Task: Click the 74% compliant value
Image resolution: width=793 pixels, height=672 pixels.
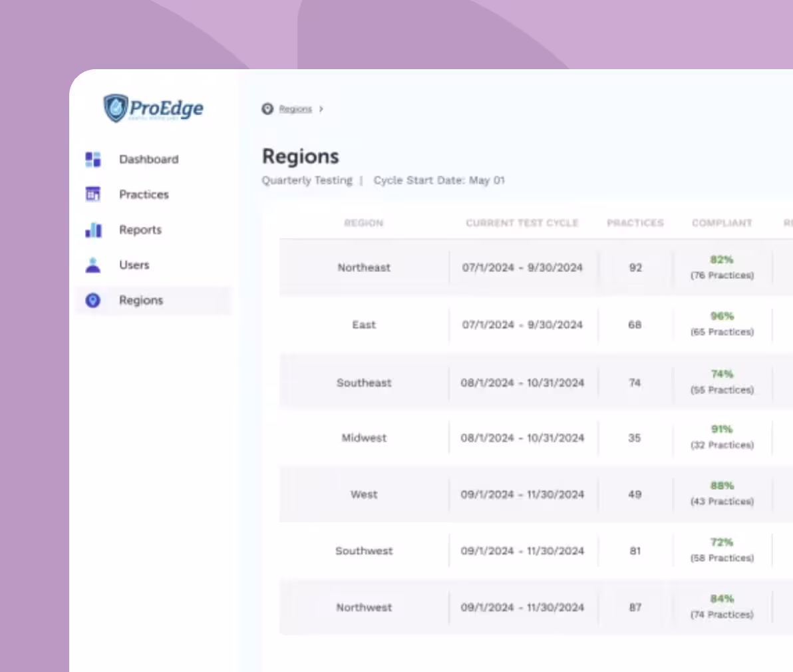Action: coord(722,374)
